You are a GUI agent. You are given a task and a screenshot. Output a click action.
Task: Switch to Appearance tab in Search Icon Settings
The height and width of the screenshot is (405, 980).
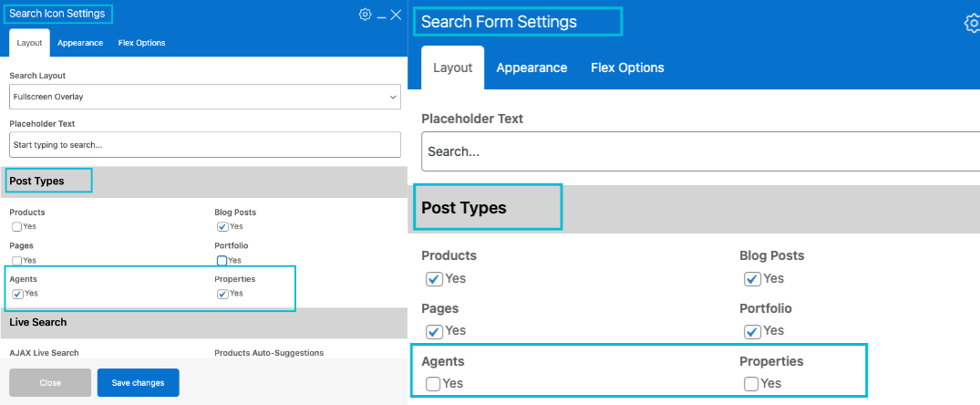(80, 43)
